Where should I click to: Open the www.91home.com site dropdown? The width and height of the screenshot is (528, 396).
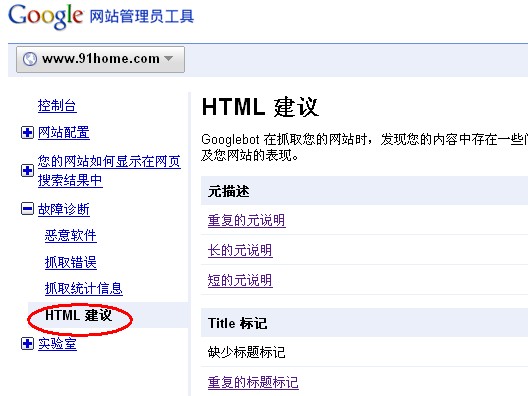[x=100, y=59]
